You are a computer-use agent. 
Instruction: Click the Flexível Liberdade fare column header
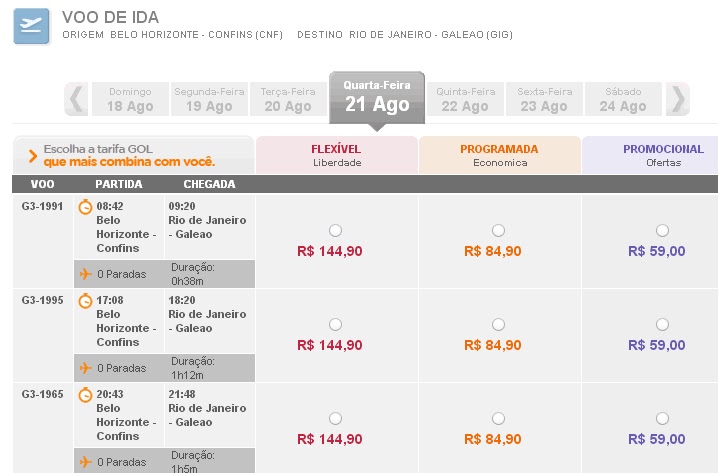point(336,155)
